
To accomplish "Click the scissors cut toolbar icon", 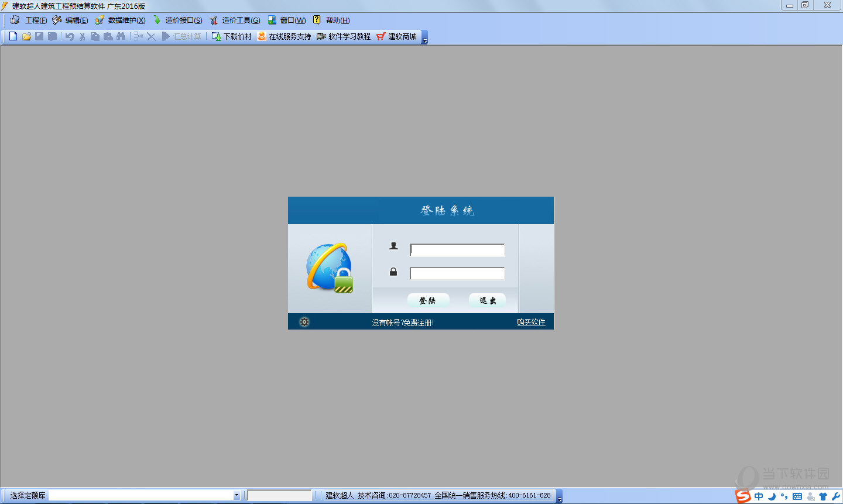I will coord(83,36).
